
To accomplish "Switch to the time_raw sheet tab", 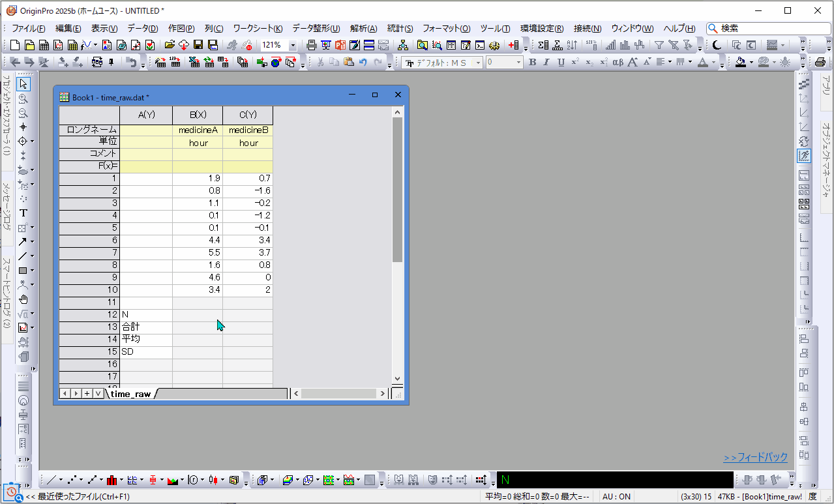I will (x=130, y=394).
